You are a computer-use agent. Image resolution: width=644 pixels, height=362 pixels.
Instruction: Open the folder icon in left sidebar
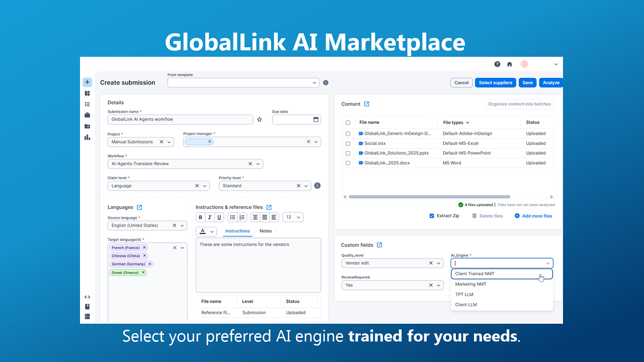[x=87, y=126]
